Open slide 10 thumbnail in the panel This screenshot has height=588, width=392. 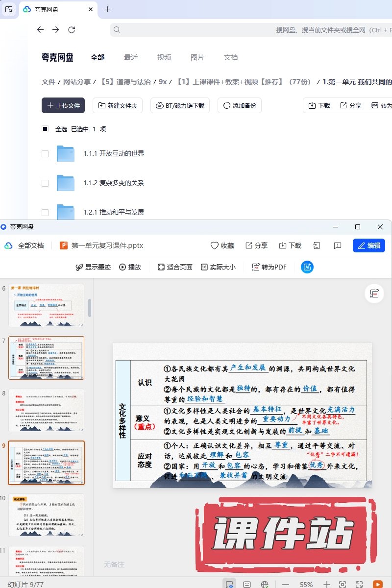click(x=47, y=515)
